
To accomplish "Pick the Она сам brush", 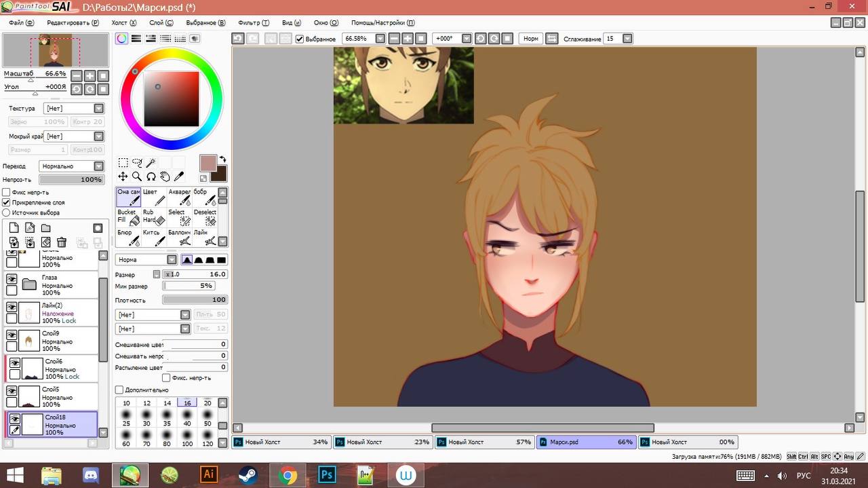I will point(128,196).
